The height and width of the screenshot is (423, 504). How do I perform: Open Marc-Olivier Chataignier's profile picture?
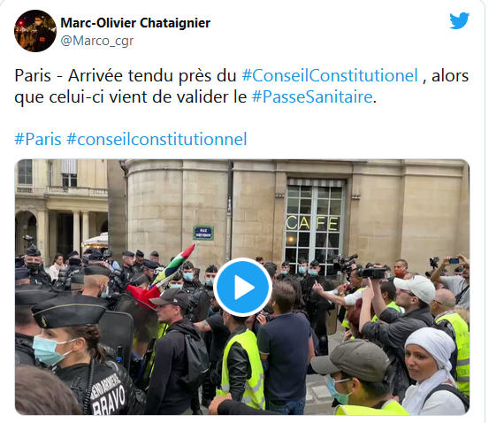35,31
